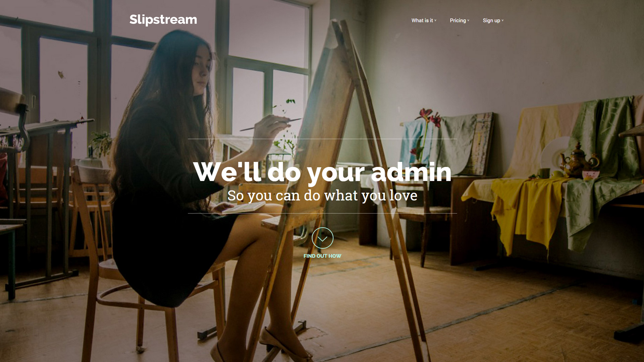This screenshot has width=644, height=362.
Task: Click the circled down-arrow icon
Action: pos(322,238)
